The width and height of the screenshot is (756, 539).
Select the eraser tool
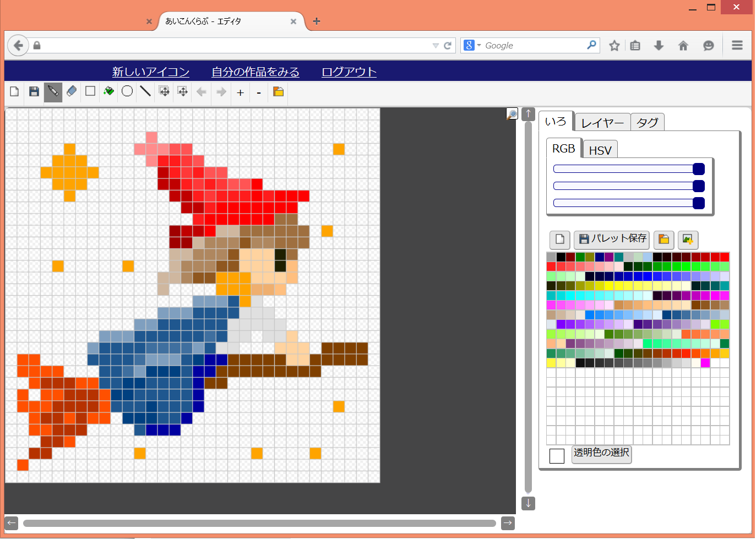[72, 91]
